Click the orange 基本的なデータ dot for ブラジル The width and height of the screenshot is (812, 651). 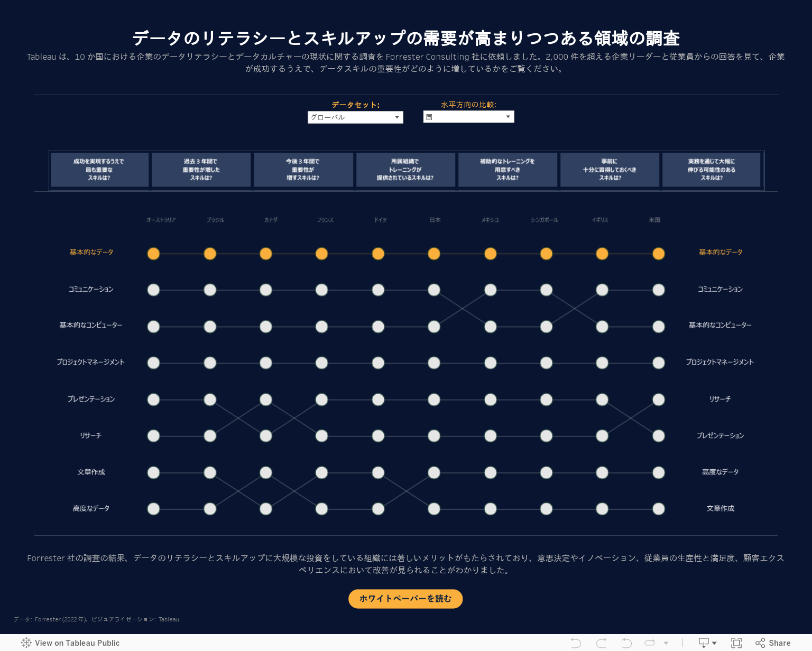pyautogui.click(x=210, y=254)
